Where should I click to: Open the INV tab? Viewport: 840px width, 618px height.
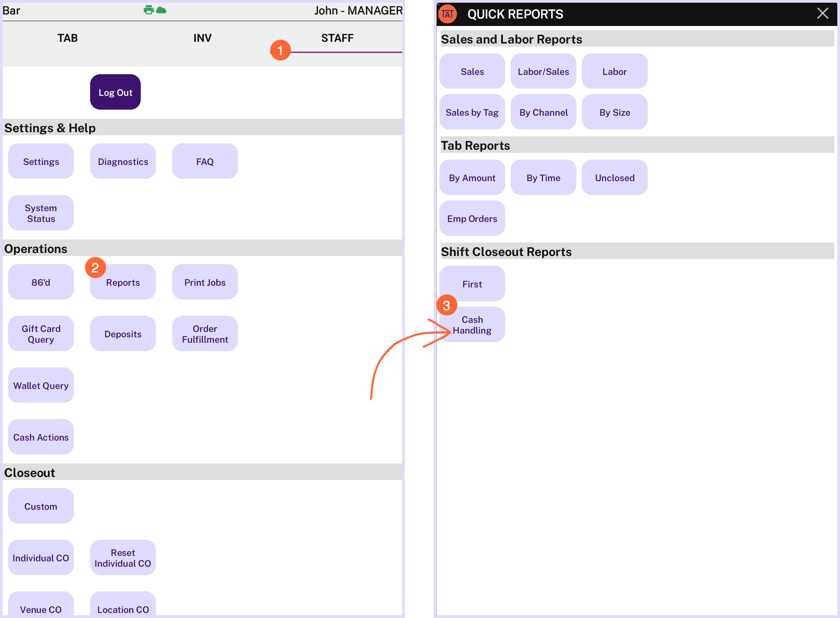pos(202,38)
